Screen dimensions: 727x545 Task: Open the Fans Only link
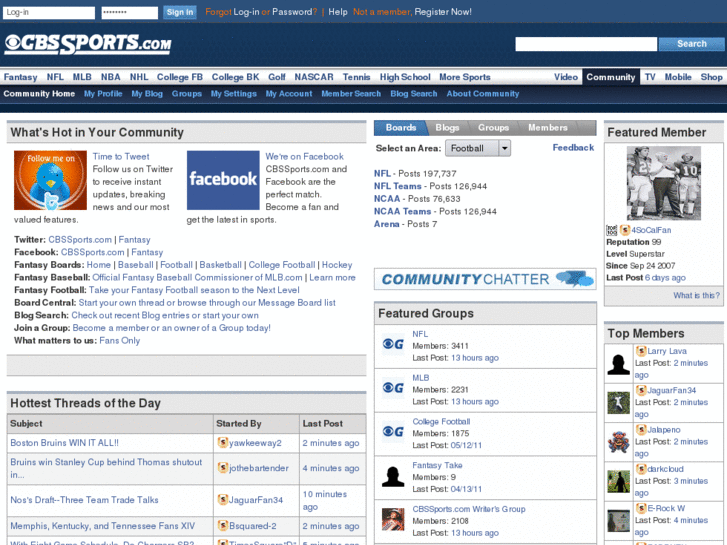pyautogui.click(x=119, y=340)
